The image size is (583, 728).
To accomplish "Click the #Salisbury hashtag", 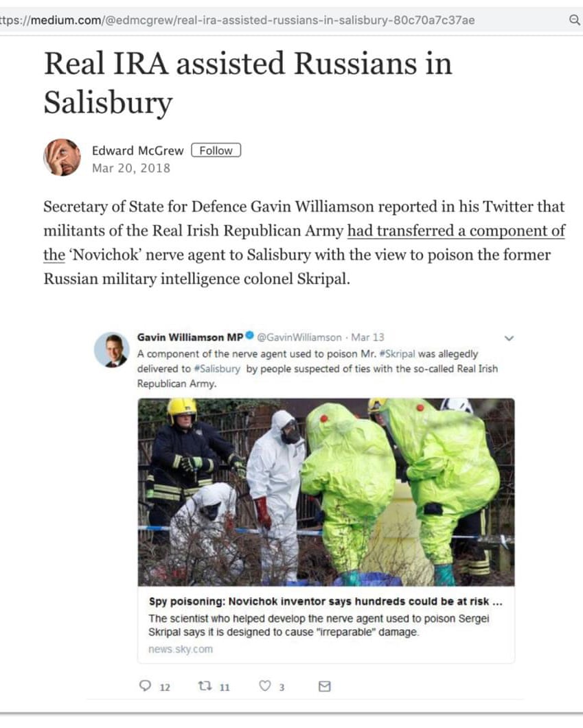I will point(217,368).
